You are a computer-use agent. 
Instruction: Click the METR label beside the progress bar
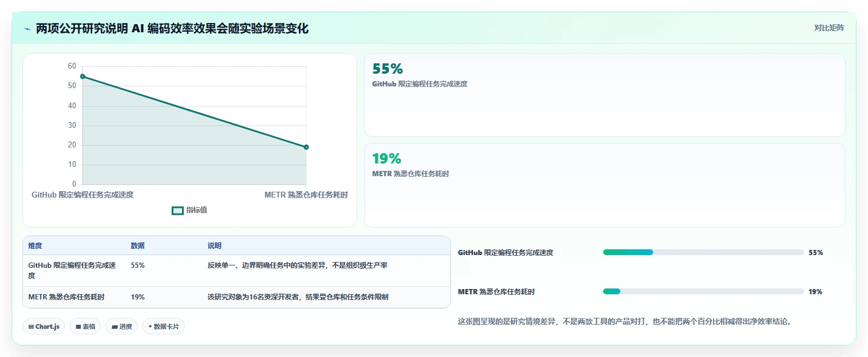click(496, 292)
